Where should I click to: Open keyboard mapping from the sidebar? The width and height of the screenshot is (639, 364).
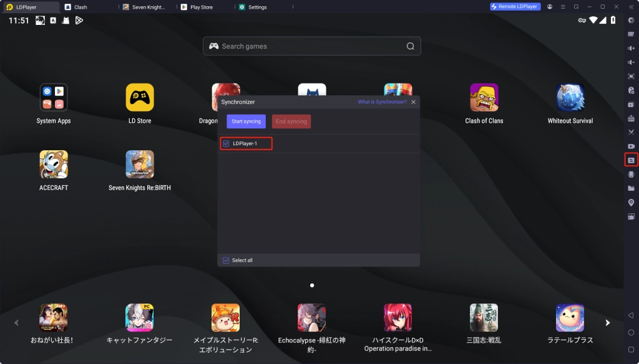tap(631, 34)
